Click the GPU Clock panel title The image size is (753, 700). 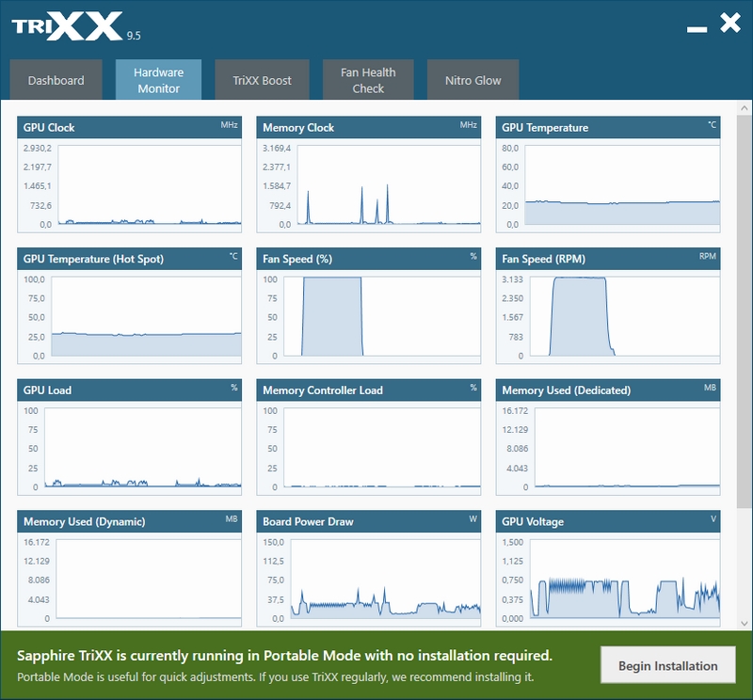[x=49, y=128]
